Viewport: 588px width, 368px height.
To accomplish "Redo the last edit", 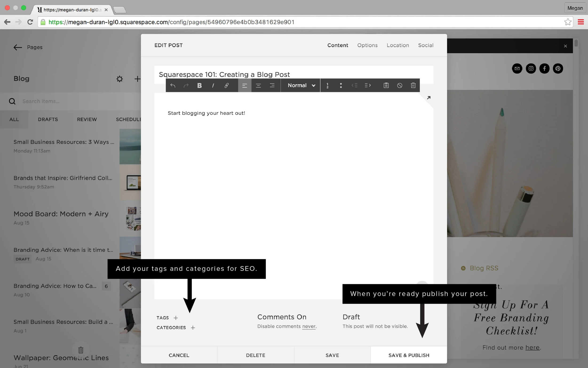I will tap(186, 85).
